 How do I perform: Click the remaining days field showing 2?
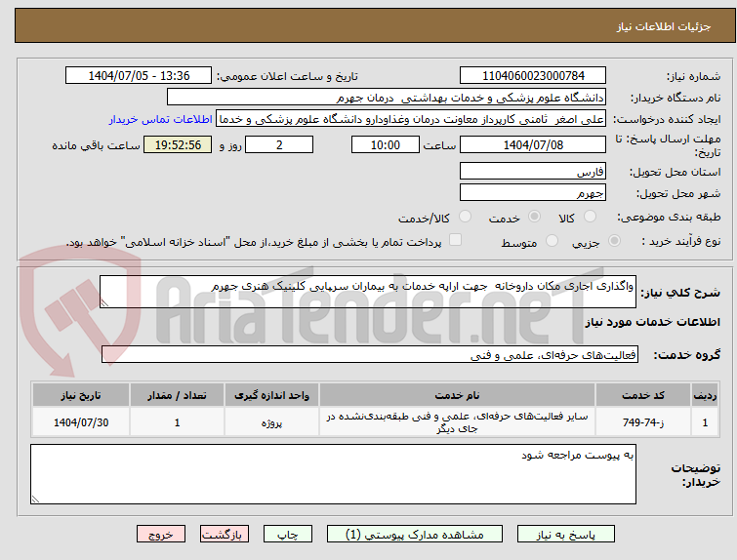coord(279,144)
